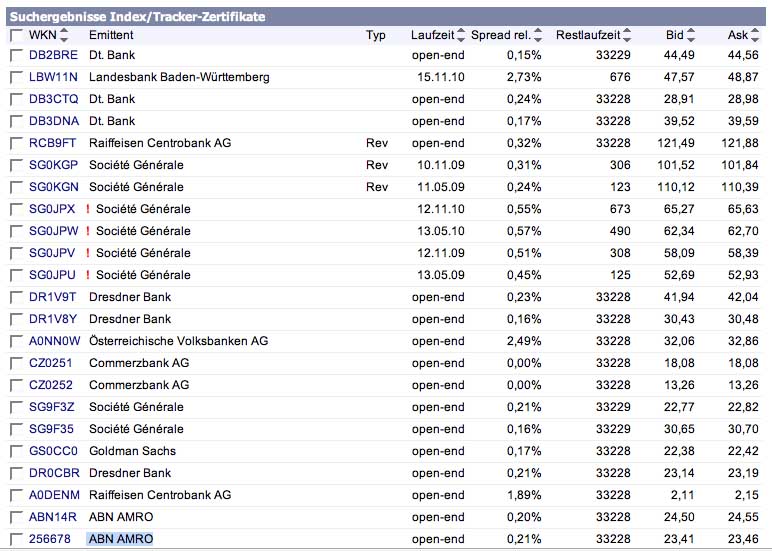The image size is (772, 551).
Task: Click the DR1V9T Dresdner Bank link
Action: click(53, 297)
